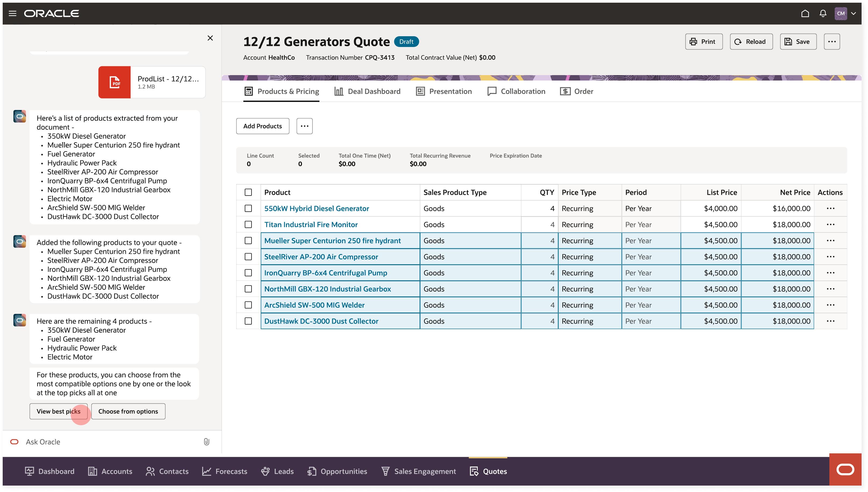
Task: Click the home icon in header
Action: [x=805, y=13]
